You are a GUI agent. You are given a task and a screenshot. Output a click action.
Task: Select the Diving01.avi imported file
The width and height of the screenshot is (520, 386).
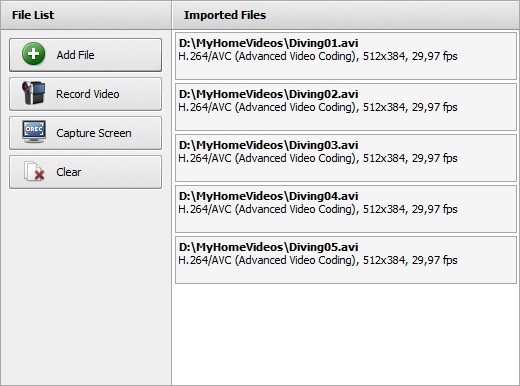click(346, 56)
